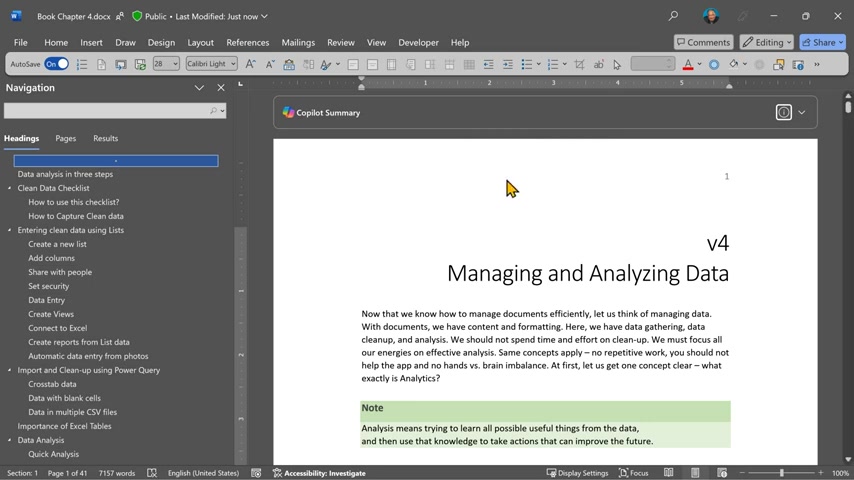
Task: Open the Insert tab
Action: [x=92, y=42]
